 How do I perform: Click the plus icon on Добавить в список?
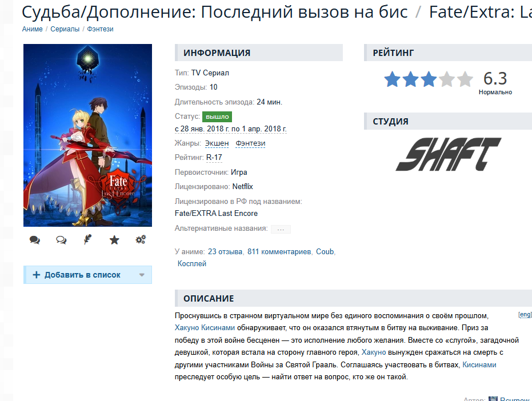[x=37, y=275]
